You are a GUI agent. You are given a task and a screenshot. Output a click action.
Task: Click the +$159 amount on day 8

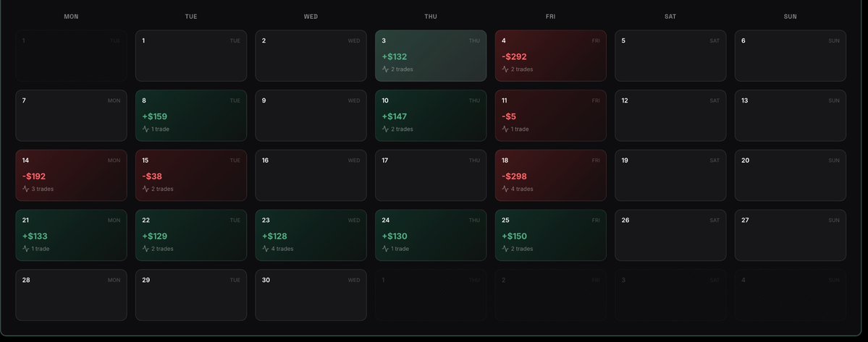(x=154, y=116)
